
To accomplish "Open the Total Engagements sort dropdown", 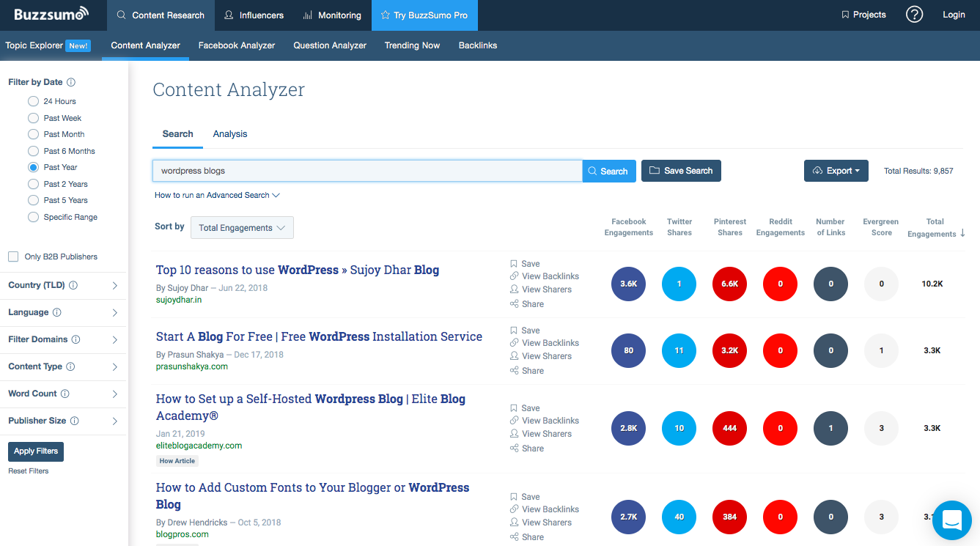I will tap(242, 227).
